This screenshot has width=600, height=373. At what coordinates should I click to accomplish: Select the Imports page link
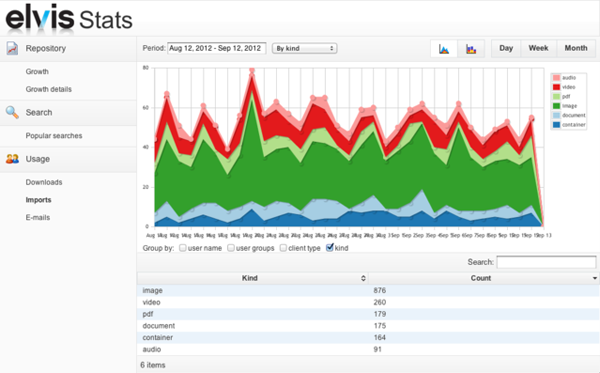(38, 200)
